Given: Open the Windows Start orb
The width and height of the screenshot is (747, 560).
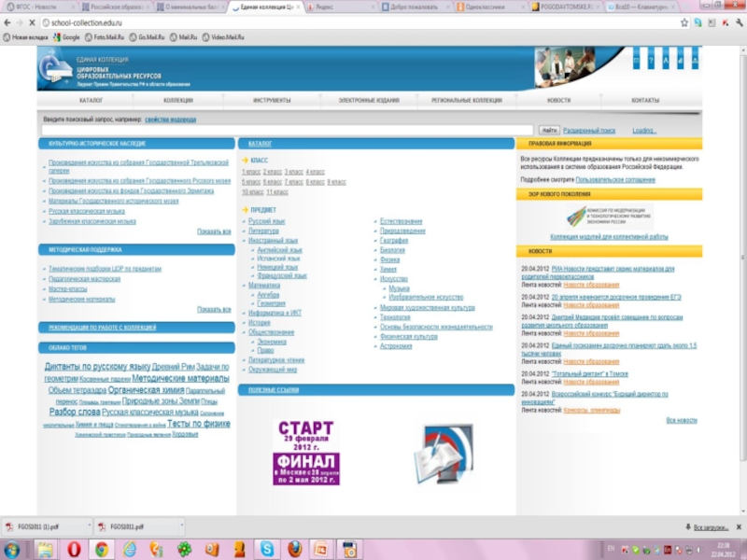Looking at the screenshot, I should point(11,550).
